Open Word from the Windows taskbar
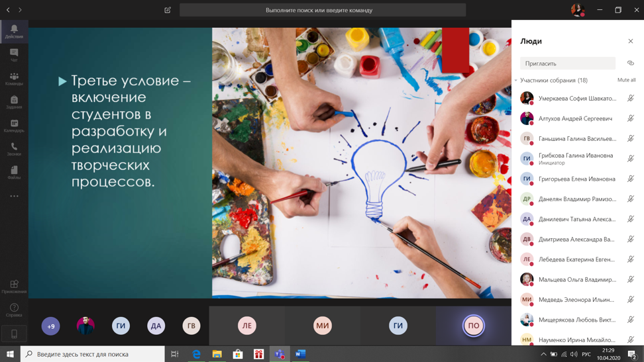The image size is (644, 362). [x=300, y=354]
